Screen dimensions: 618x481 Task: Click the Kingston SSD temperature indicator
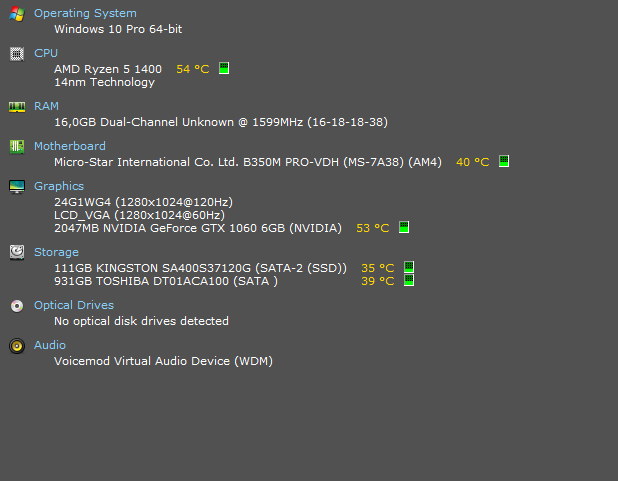pos(409,267)
